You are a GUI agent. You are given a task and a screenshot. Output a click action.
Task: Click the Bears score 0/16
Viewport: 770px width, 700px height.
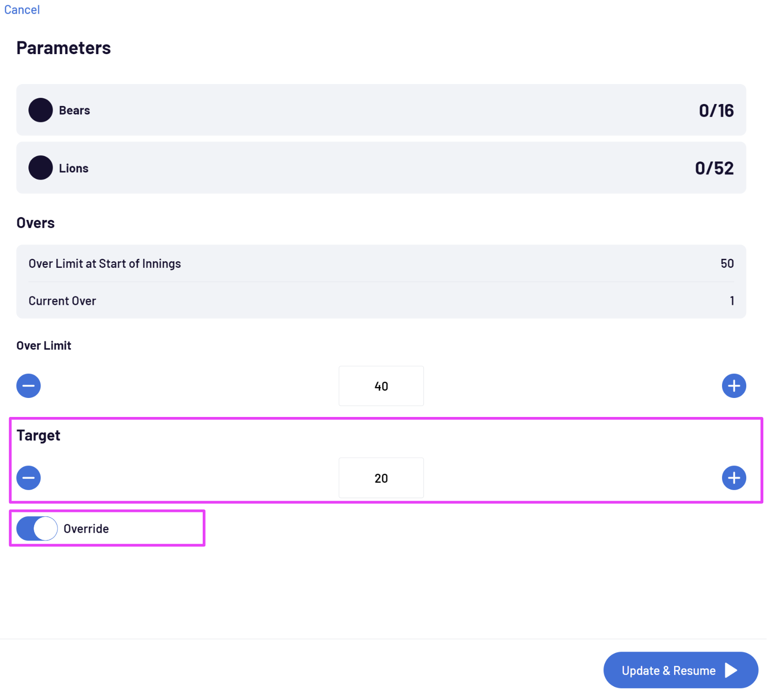pos(717,111)
